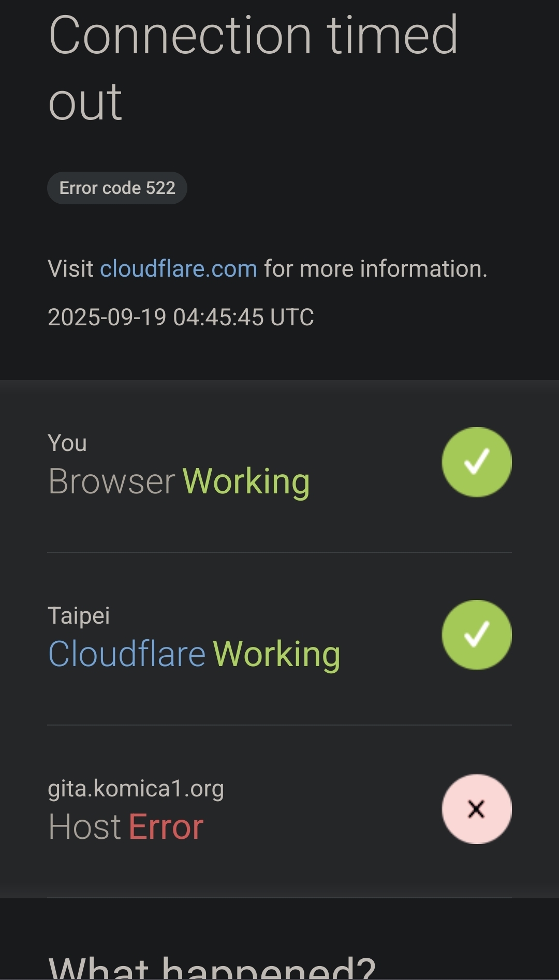Click the Connection timed out heading
The image size is (559, 980).
tap(253, 67)
